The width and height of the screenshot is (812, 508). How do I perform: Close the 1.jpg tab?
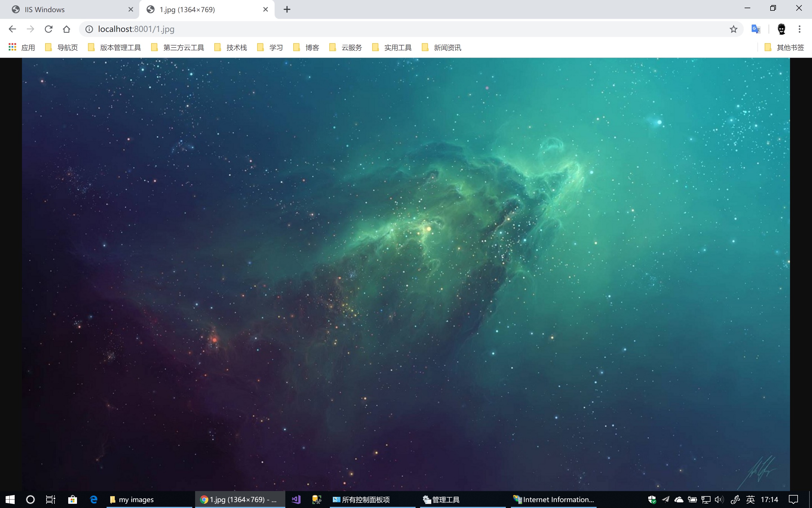(265, 9)
